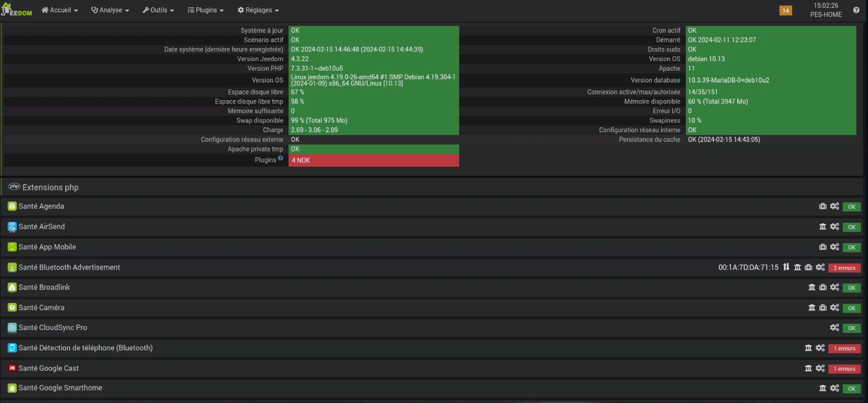Click the Jeedom logo

[x=16, y=10]
